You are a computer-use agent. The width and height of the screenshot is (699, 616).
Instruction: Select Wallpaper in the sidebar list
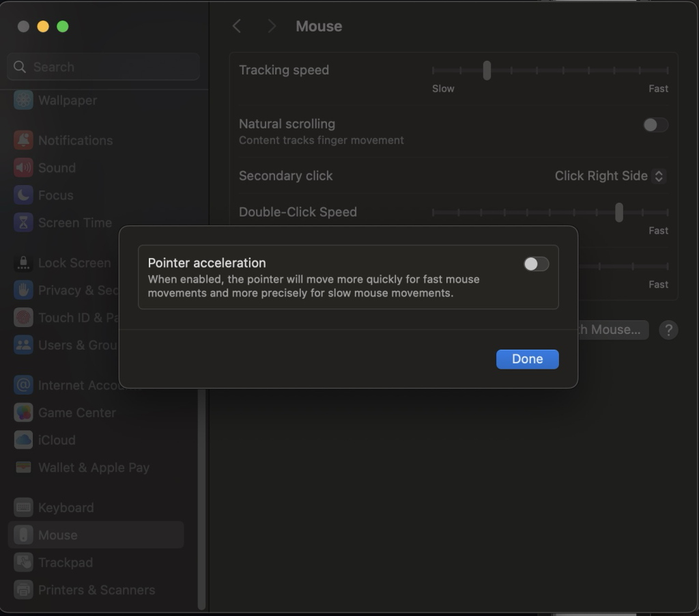pyautogui.click(x=67, y=100)
